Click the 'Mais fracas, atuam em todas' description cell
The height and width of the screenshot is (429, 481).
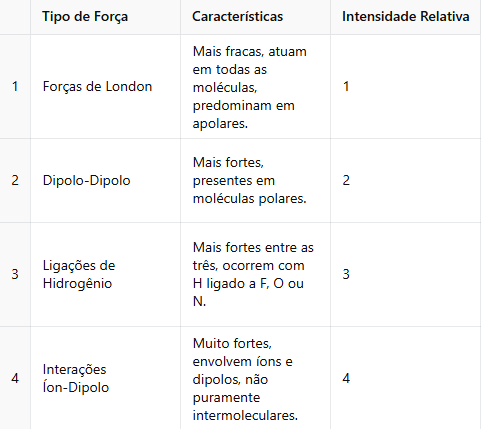click(x=255, y=86)
